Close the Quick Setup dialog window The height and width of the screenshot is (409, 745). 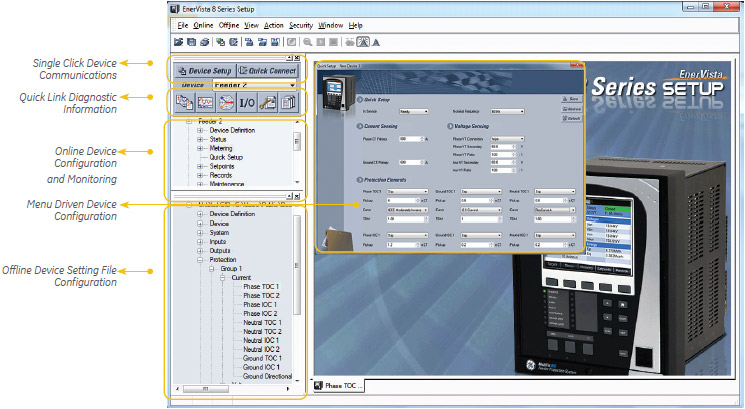[578, 65]
